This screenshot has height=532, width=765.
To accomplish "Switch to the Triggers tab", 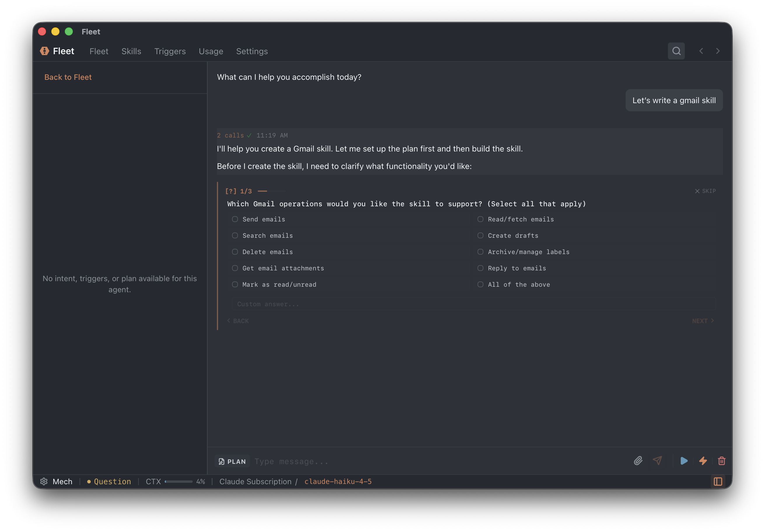I will [170, 51].
